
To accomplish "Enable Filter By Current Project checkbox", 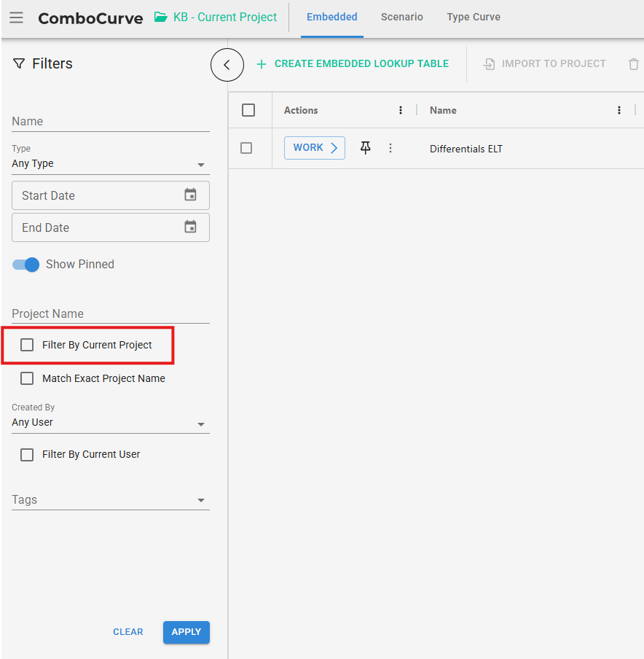I will click(27, 345).
